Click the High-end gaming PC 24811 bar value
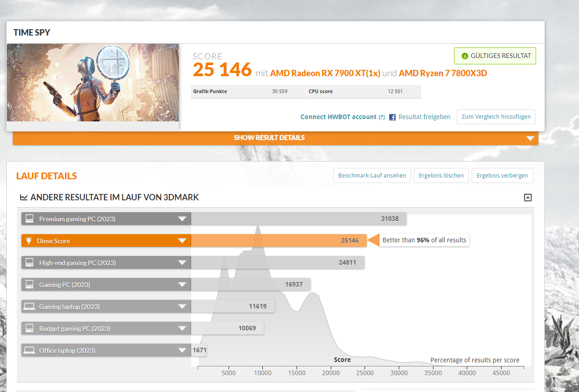 click(347, 263)
